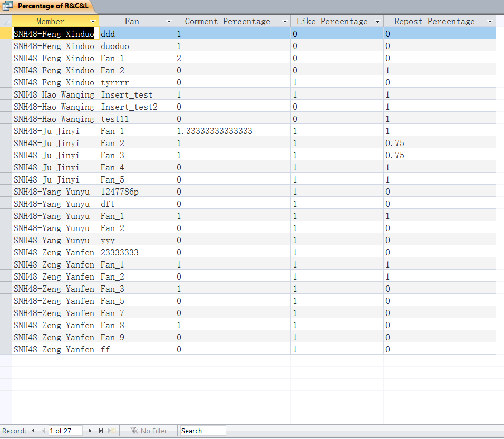Image resolution: width=504 pixels, height=439 pixels.
Task: Open the Repost Percentage column dropdown
Action: [x=490, y=22]
